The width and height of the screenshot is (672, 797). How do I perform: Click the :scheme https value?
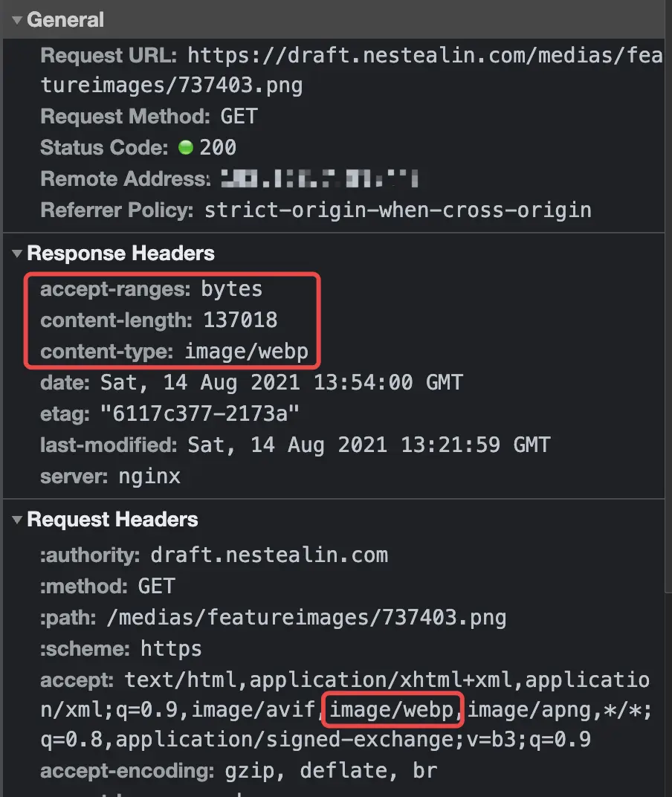171,648
